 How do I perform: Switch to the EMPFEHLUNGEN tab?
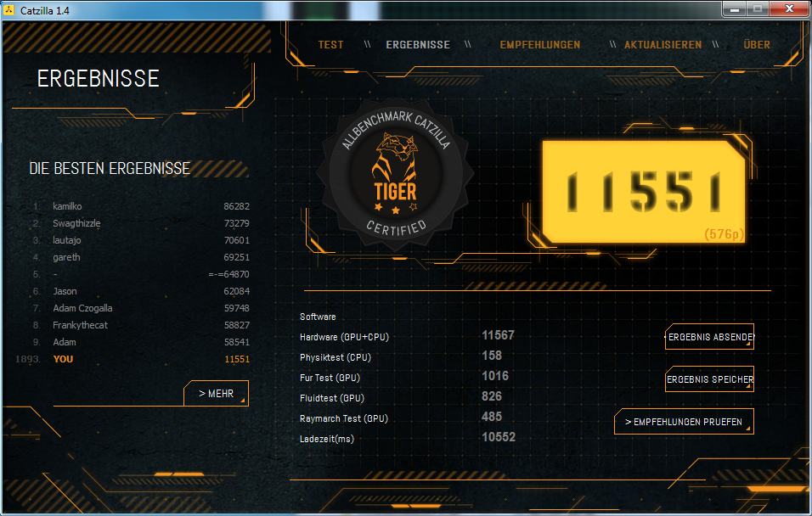click(x=539, y=45)
